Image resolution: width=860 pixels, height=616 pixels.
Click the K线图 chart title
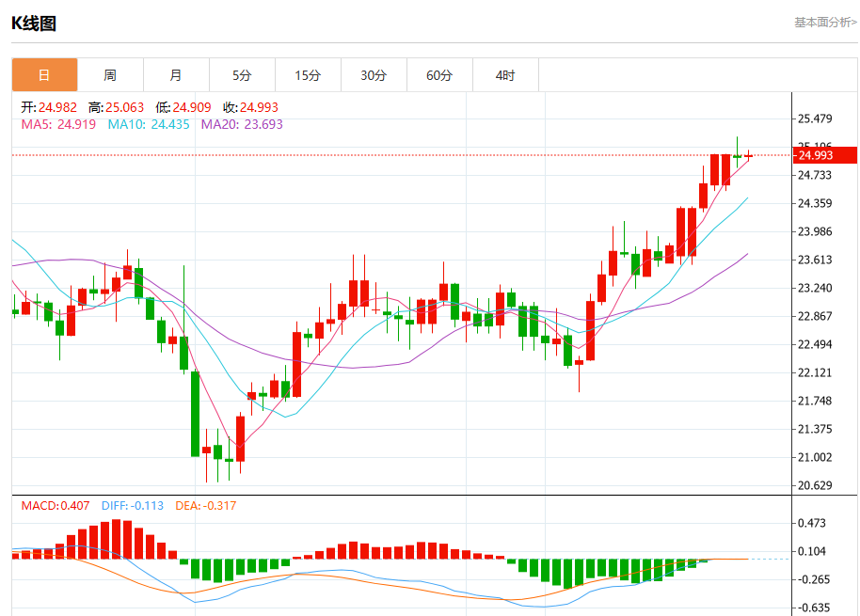34,24
